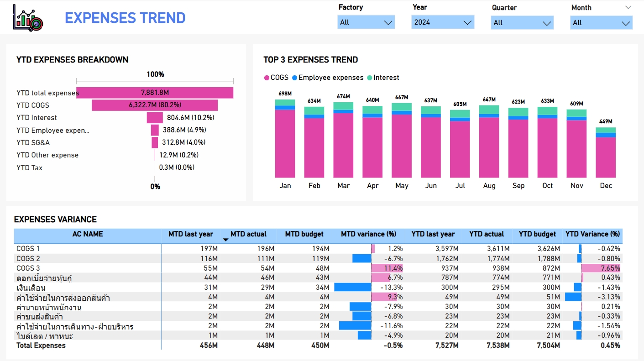
Task: Click the YTD Other expense label
Action: click(x=47, y=155)
